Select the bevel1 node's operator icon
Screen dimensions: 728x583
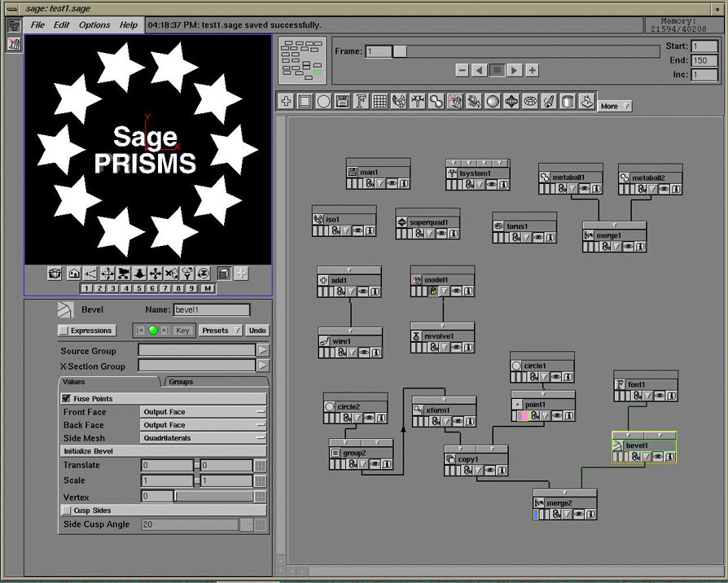pyautogui.click(x=617, y=445)
